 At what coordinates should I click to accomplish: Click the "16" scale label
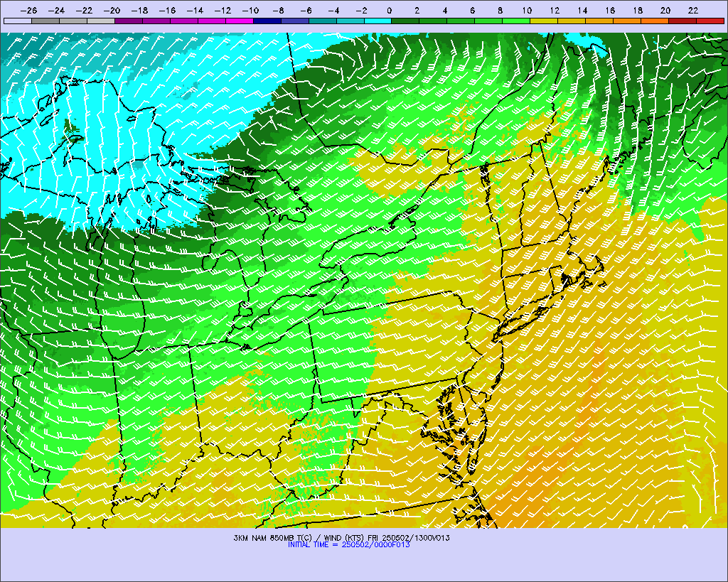click(x=610, y=10)
